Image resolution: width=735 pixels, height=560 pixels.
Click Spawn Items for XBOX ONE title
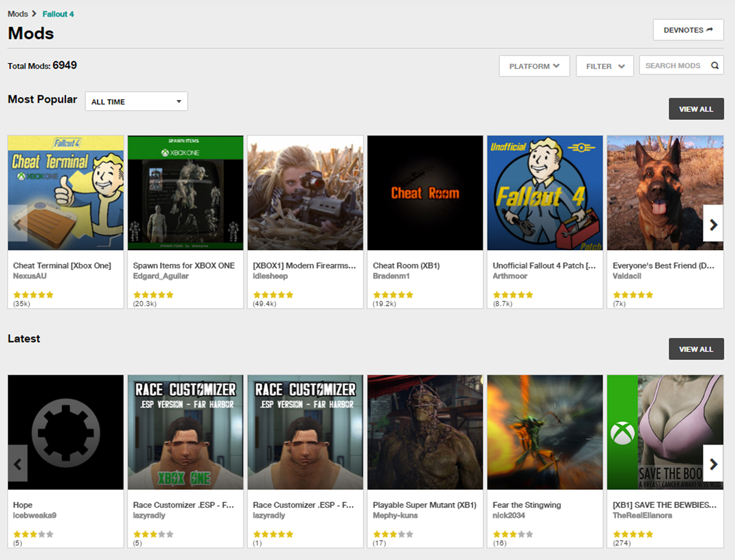[184, 266]
